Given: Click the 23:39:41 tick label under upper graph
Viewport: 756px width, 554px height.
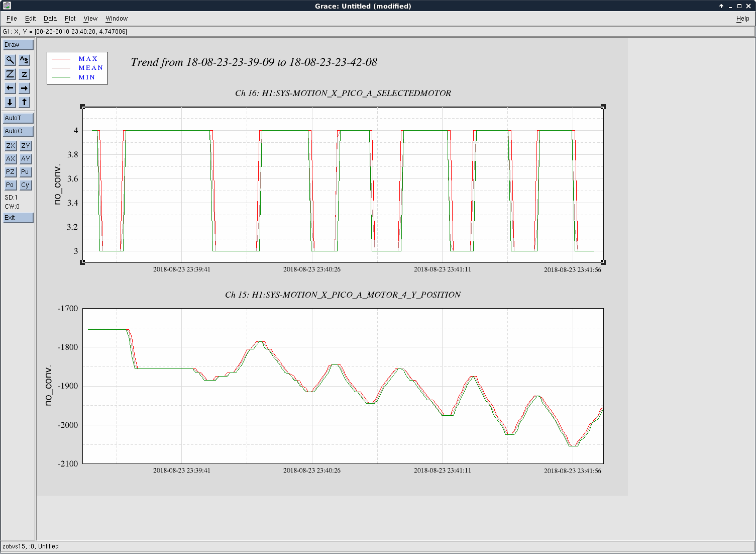Looking at the screenshot, I should point(182,269).
